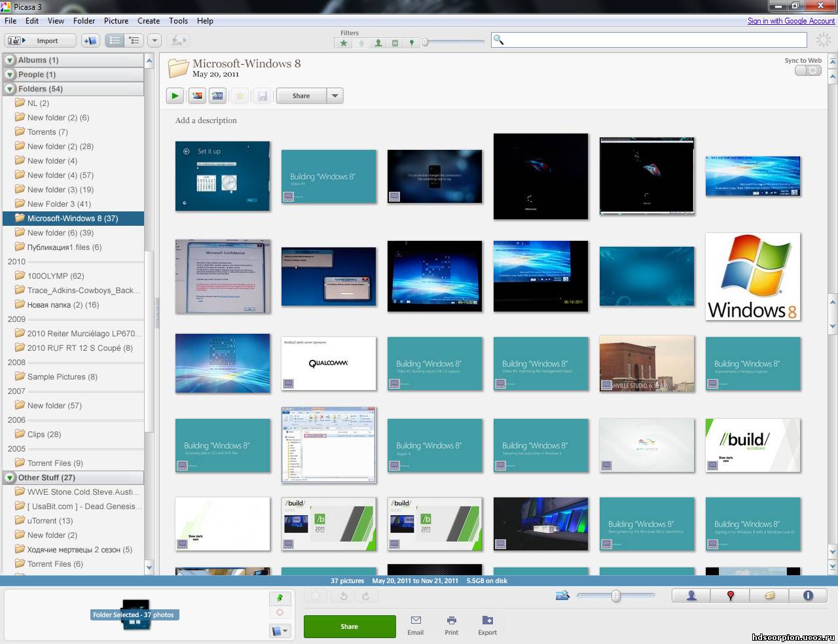Collapse the Albums section

click(10, 60)
